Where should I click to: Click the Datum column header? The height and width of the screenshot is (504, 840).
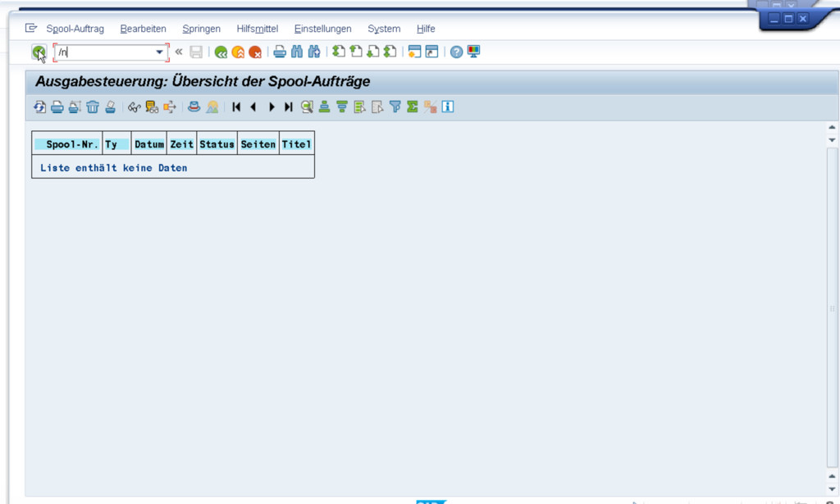coord(149,144)
